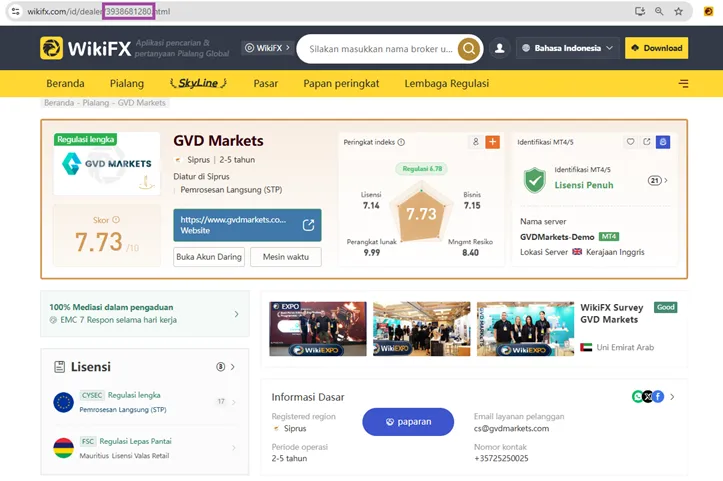Viewport: 723px width, 481px height.
Task: Click the orange plus compare icon
Action: [492, 142]
